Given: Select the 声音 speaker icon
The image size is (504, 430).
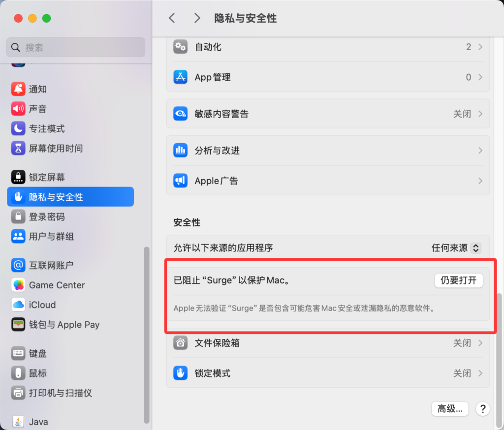Looking at the screenshot, I should 18,109.
